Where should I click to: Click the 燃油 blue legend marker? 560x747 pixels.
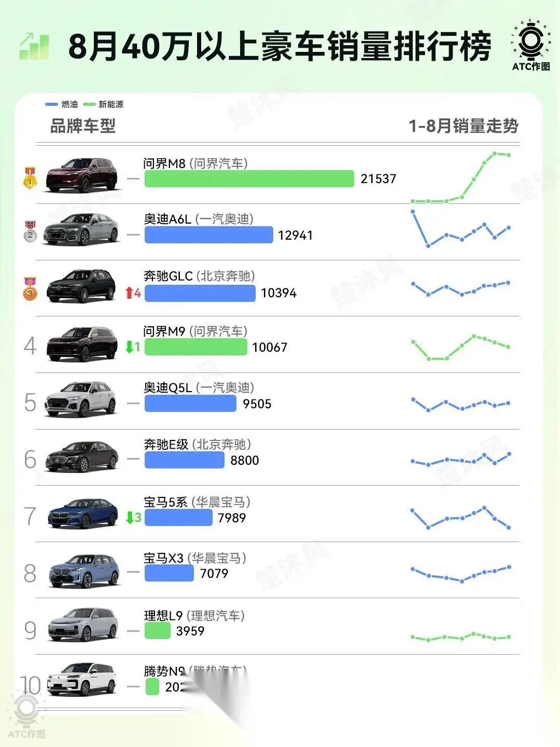click(51, 104)
